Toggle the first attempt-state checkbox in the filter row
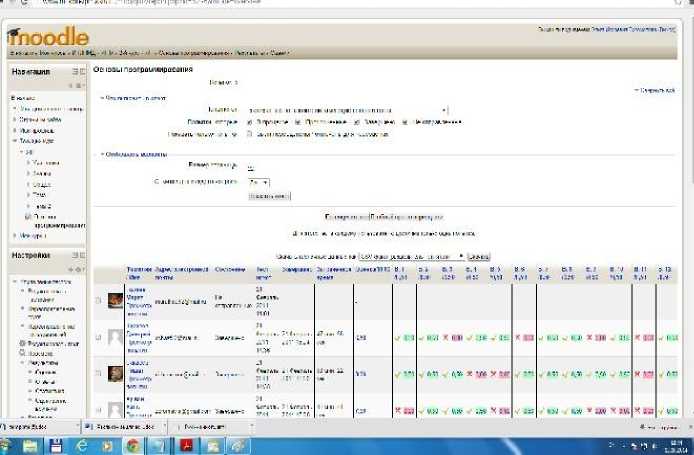The image size is (694, 455). point(250,121)
